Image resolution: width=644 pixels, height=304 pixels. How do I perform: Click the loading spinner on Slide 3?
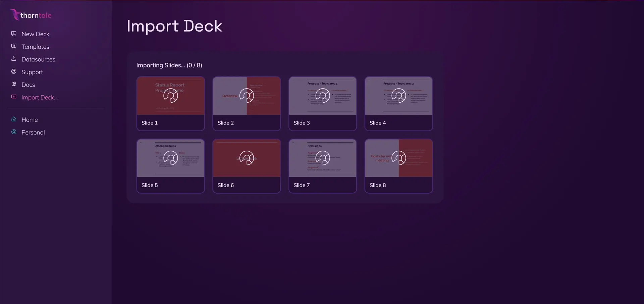tap(323, 96)
